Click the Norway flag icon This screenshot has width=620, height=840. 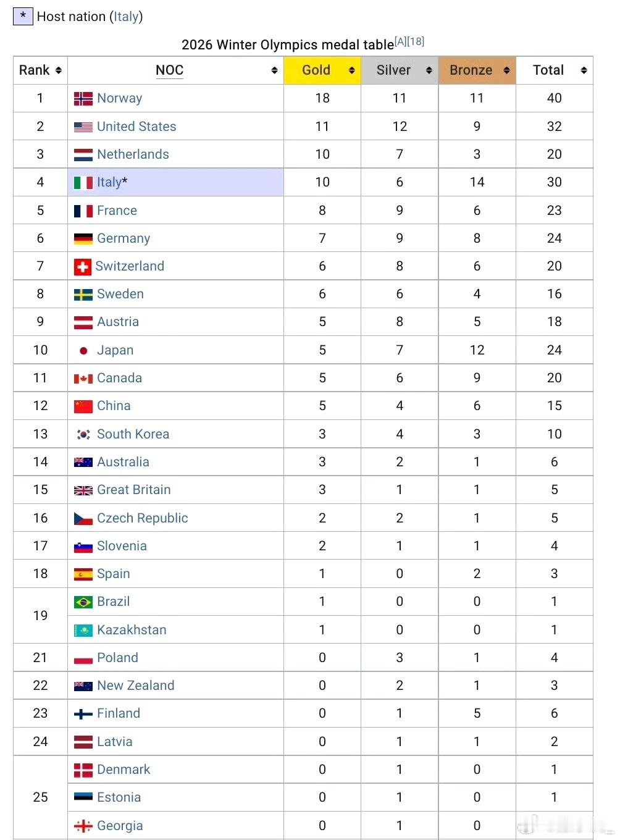point(83,99)
